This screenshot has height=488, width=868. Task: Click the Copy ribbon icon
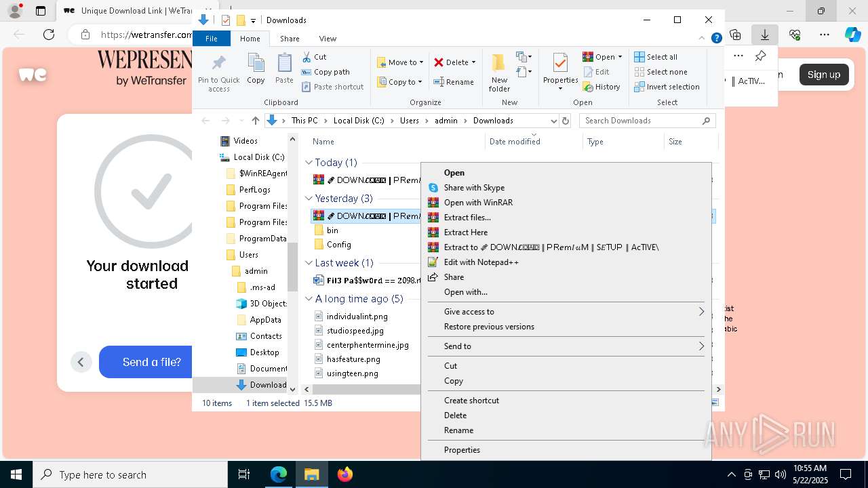256,69
